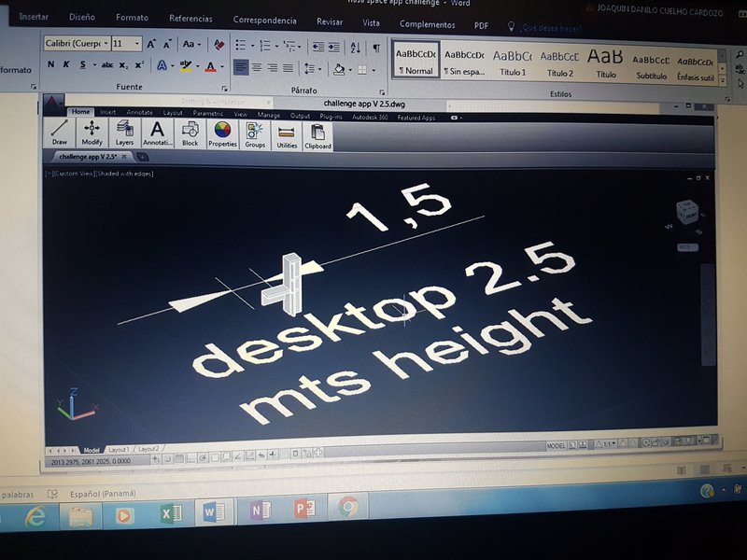Expand the Drafting & Annotation workspace dropdown
747x560 pixels.
273,101
